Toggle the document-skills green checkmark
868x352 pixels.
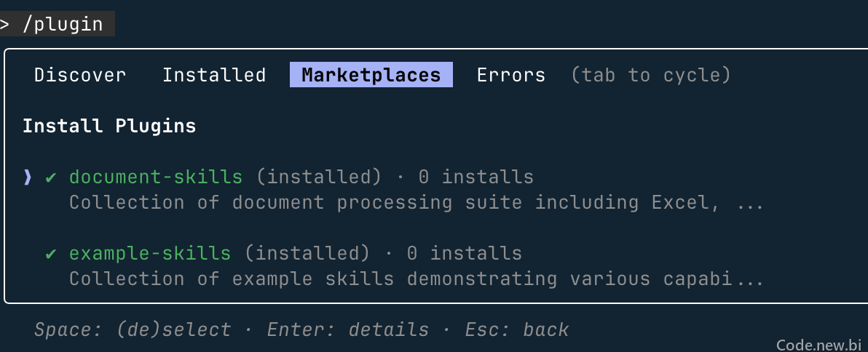click(x=51, y=177)
